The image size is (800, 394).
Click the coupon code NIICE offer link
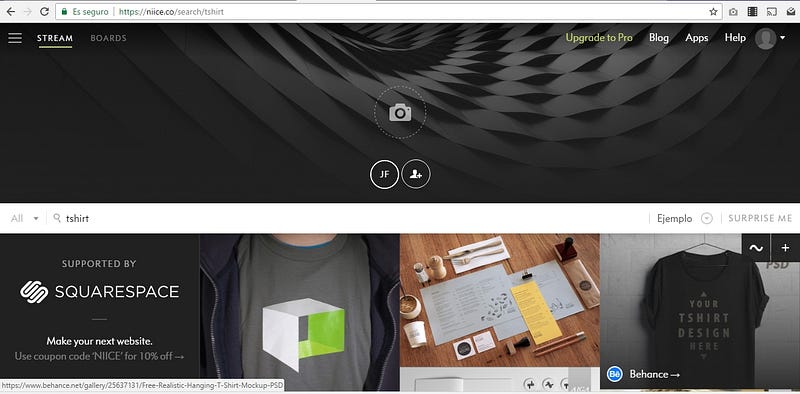pyautogui.click(x=99, y=356)
